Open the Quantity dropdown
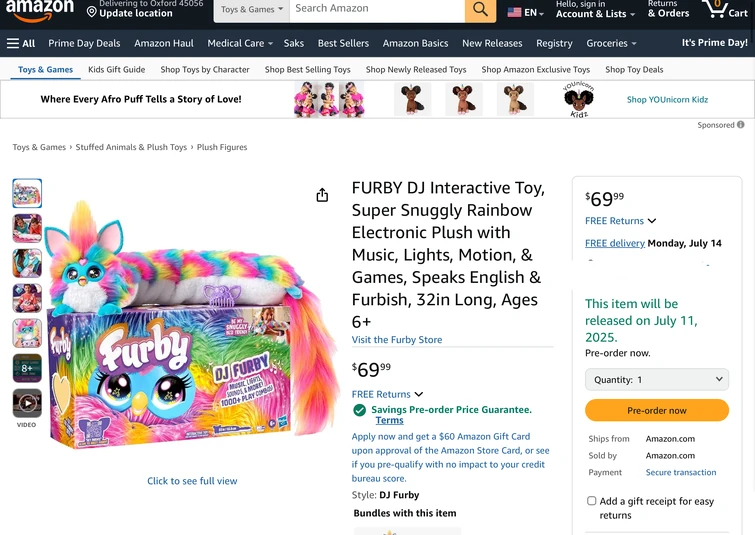 point(657,380)
